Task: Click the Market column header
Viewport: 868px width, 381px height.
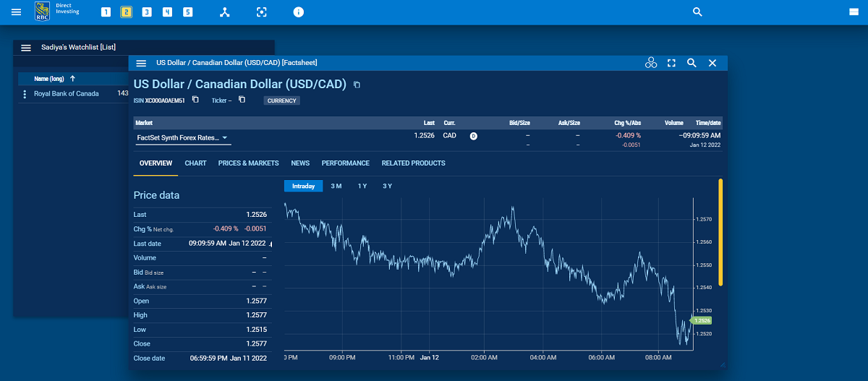Action: click(144, 123)
